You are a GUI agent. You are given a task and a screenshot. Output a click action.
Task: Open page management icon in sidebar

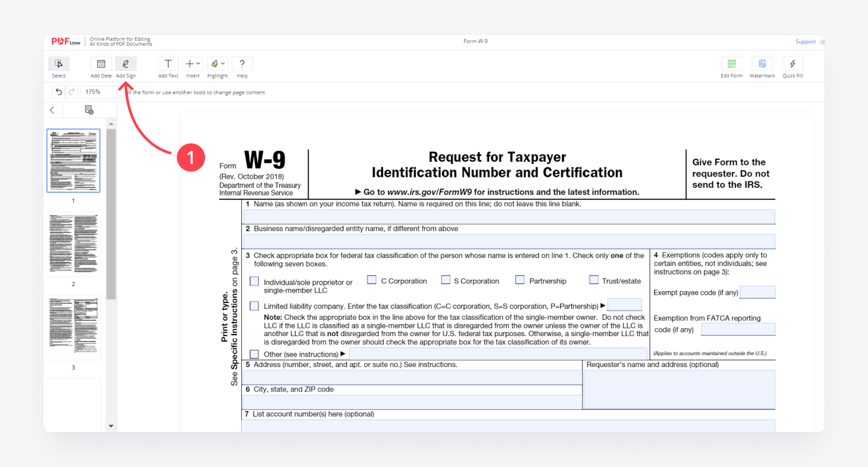pyautogui.click(x=90, y=110)
